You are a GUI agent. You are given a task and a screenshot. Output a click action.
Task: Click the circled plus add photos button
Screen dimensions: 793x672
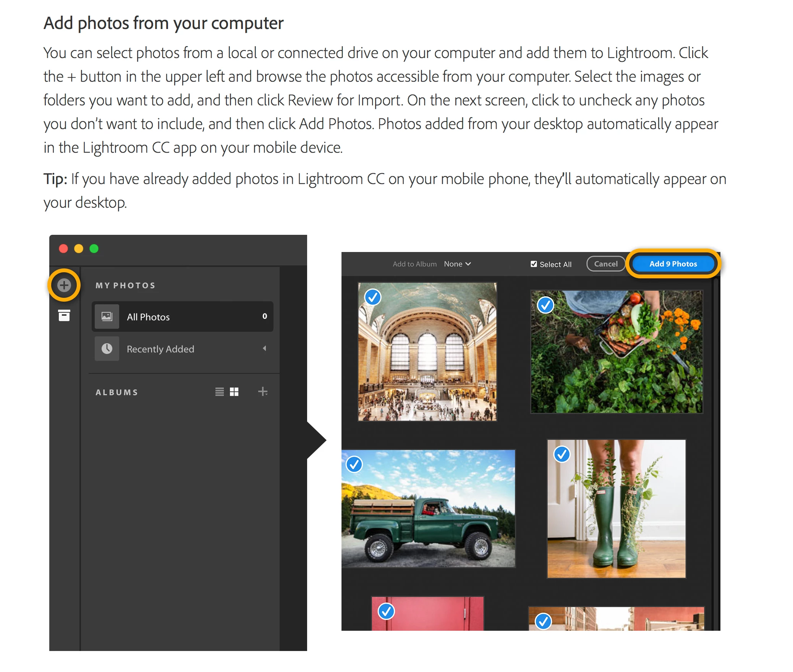click(64, 285)
